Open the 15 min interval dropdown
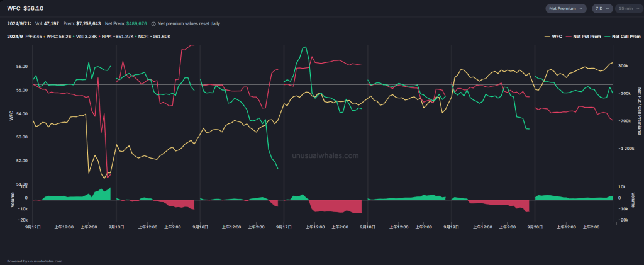Image resolution: width=644 pixels, height=265 pixels. (x=628, y=9)
